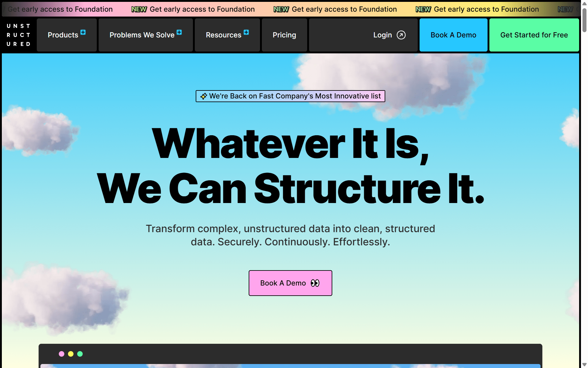588x368 pixels.
Task: Open the Problems We Solve menu
Action: (146, 35)
